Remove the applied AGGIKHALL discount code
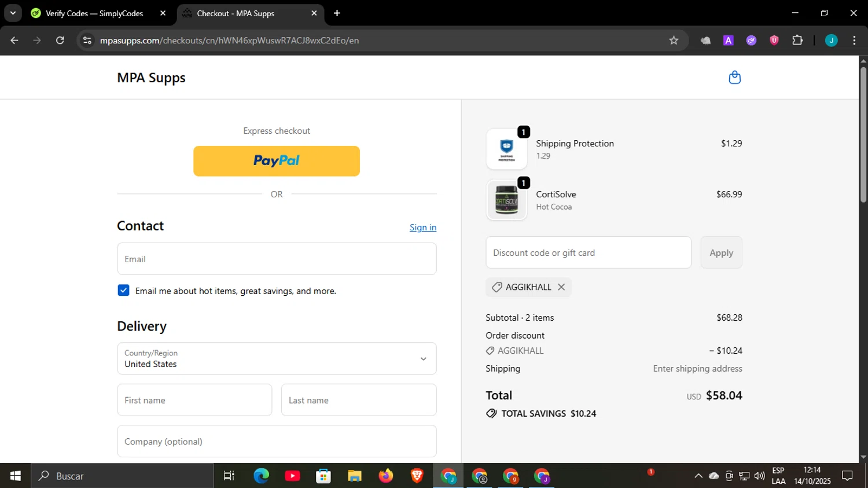The width and height of the screenshot is (868, 488). 561,287
